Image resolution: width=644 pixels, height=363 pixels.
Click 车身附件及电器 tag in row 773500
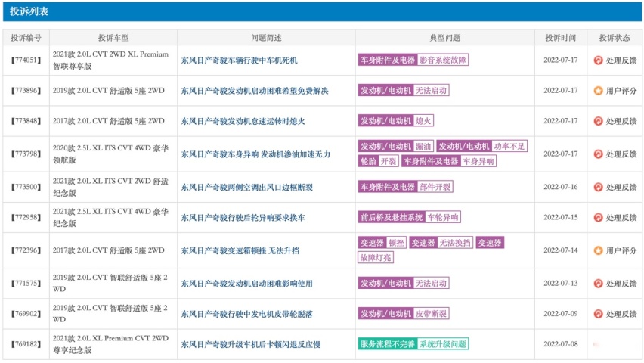[x=388, y=187]
